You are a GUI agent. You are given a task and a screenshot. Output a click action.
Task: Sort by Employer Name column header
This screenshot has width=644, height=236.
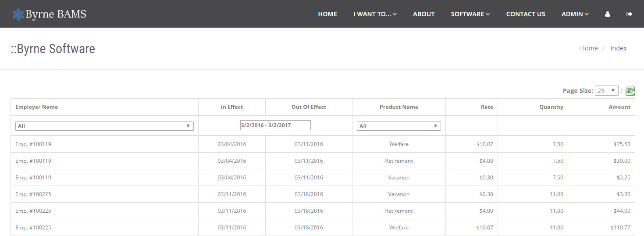coord(36,107)
